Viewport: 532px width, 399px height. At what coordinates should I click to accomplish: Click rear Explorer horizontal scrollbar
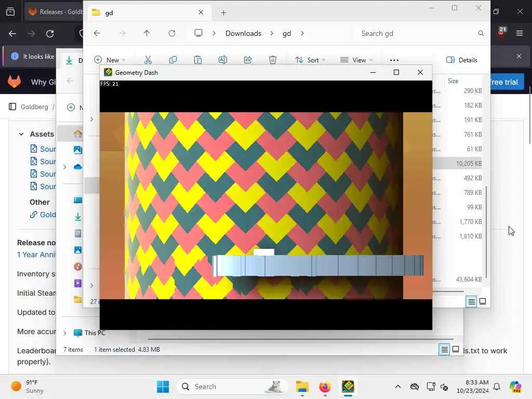[x=301, y=339]
